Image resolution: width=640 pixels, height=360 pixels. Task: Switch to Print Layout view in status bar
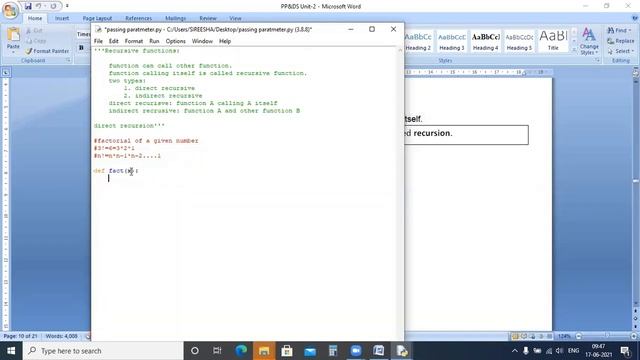[515, 336]
